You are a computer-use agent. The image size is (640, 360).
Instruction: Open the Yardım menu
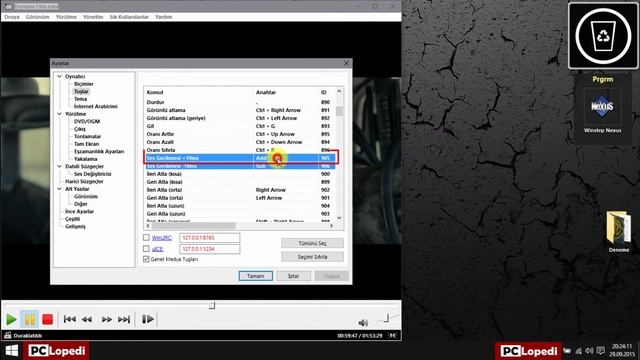pos(163,17)
